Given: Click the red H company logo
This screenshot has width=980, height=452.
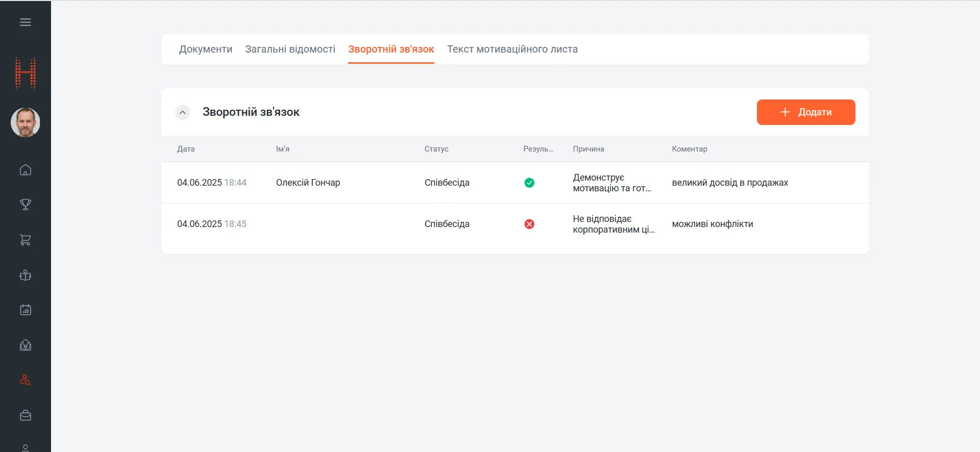Looking at the screenshot, I should point(26,73).
